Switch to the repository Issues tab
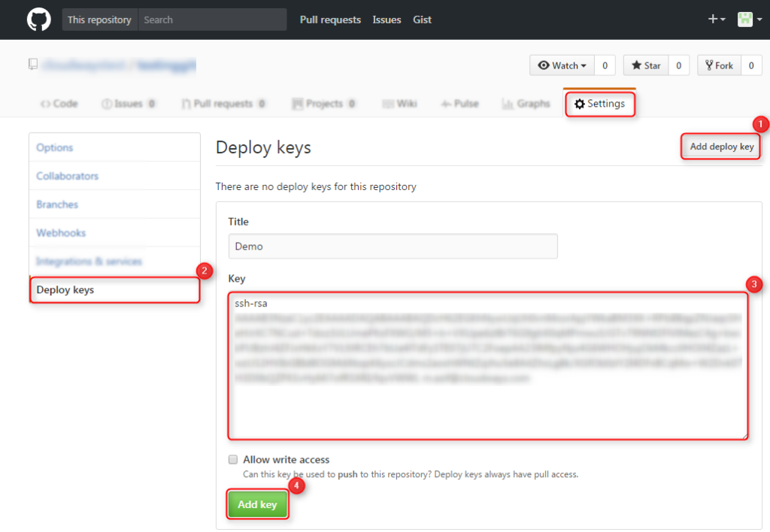 (128, 104)
